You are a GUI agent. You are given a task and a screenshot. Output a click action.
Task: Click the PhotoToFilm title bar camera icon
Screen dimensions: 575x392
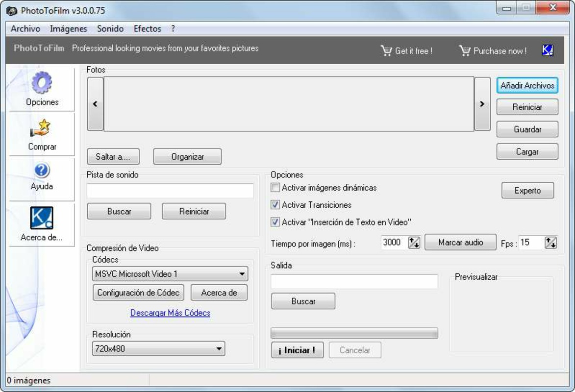pos(12,11)
